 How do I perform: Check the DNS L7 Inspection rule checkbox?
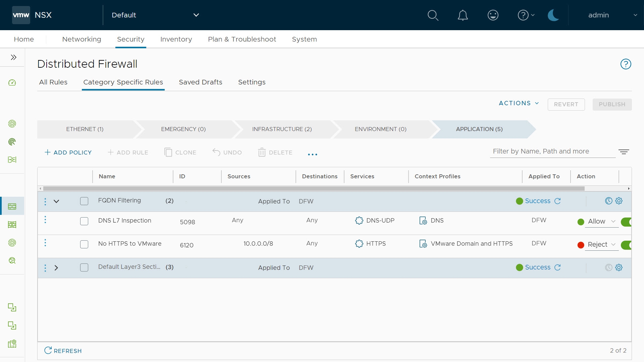(84, 221)
